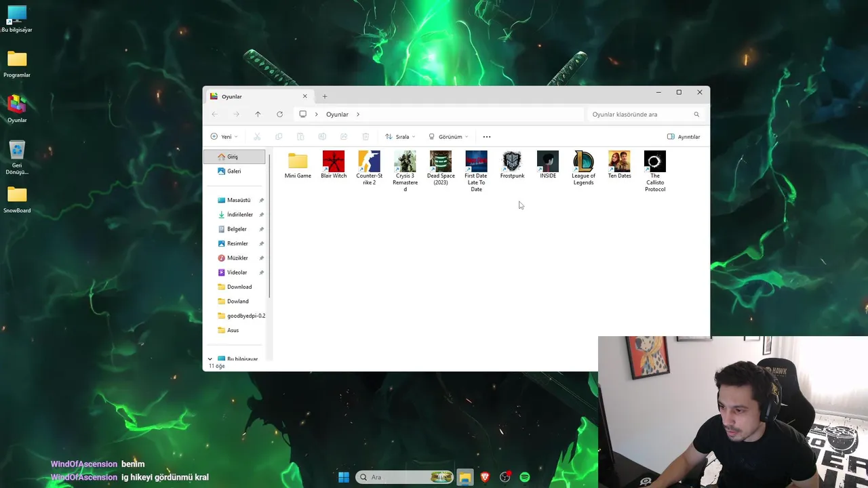Unpin Resimler from quick access
The image size is (868, 488).
coord(262,244)
